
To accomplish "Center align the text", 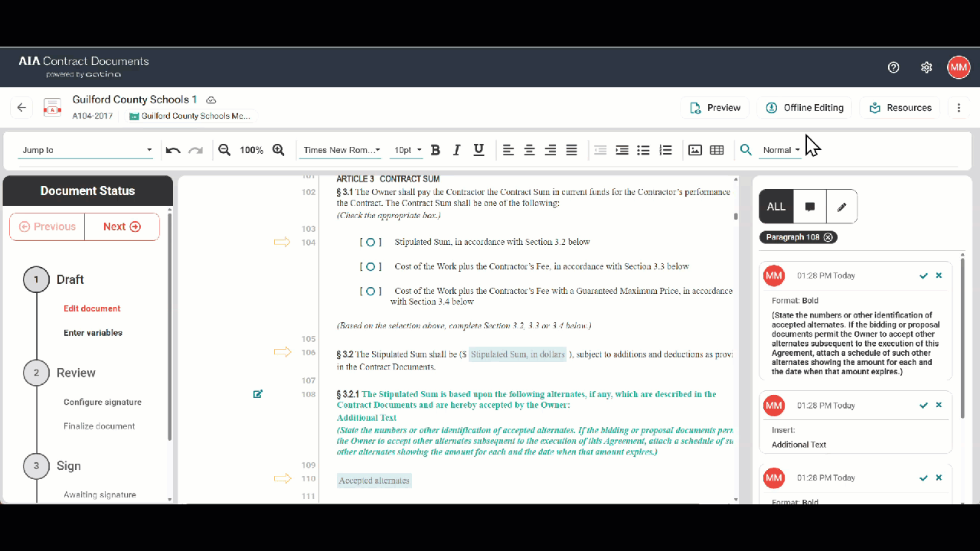I will pyautogui.click(x=529, y=150).
